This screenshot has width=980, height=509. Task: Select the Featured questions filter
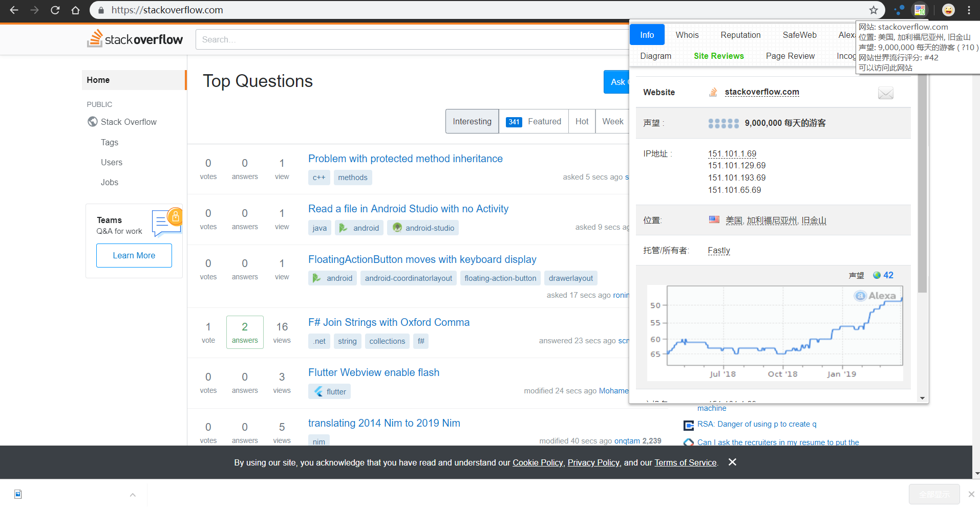pyautogui.click(x=534, y=121)
